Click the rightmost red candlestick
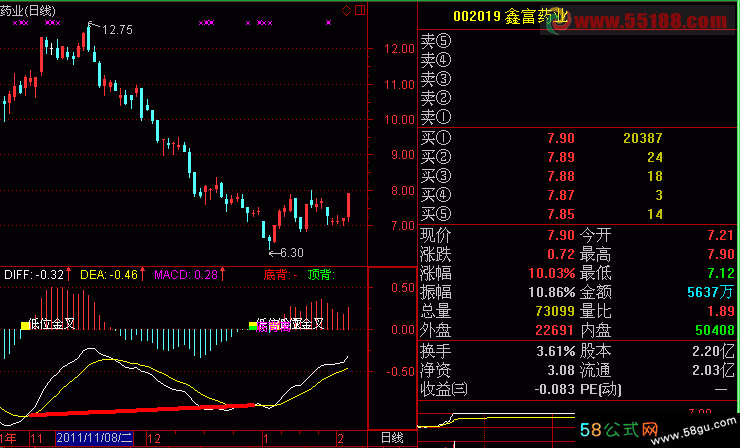Screen dimensions: 740x448 [348, 206]
